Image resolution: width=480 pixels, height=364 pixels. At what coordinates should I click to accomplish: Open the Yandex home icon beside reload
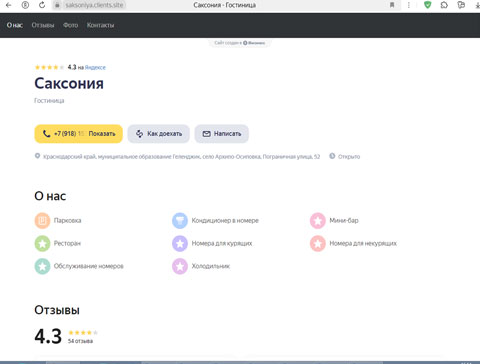point(25,5)
